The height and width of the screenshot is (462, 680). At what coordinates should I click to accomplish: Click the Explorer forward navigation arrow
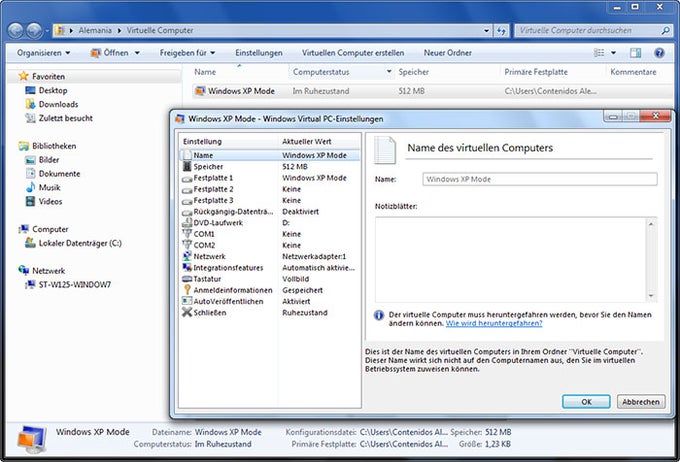(34, 30)
